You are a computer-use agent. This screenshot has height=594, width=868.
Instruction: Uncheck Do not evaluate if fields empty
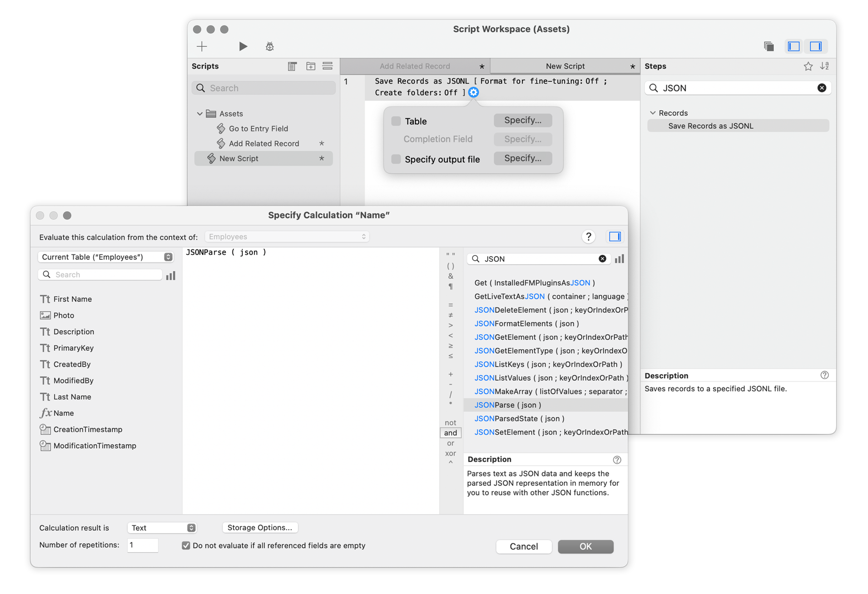click(186, 545)
